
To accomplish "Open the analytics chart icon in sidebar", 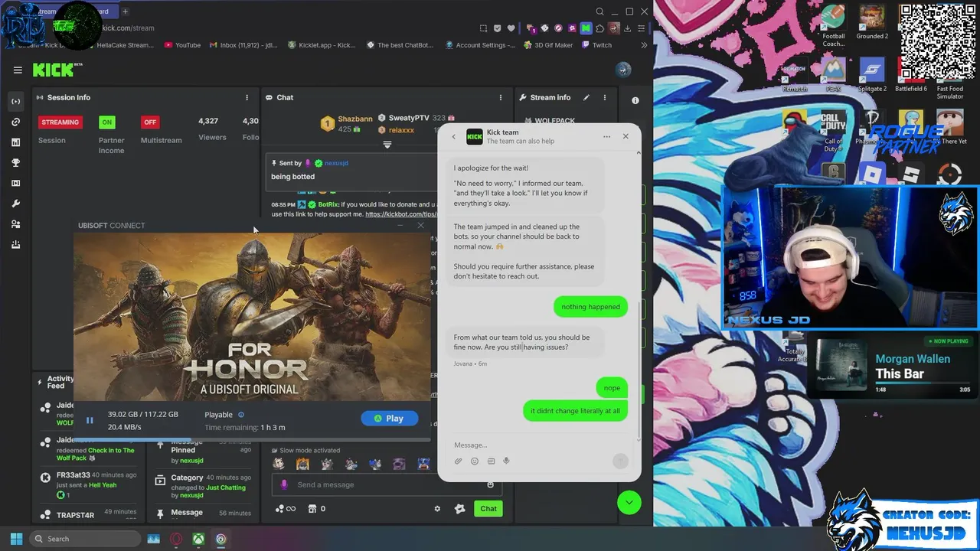I will coord(15,142).
